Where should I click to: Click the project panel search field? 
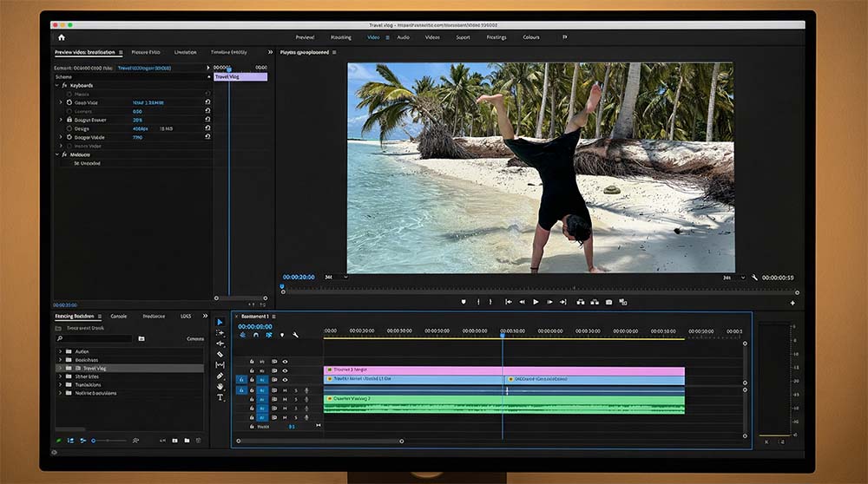[94, 338]
